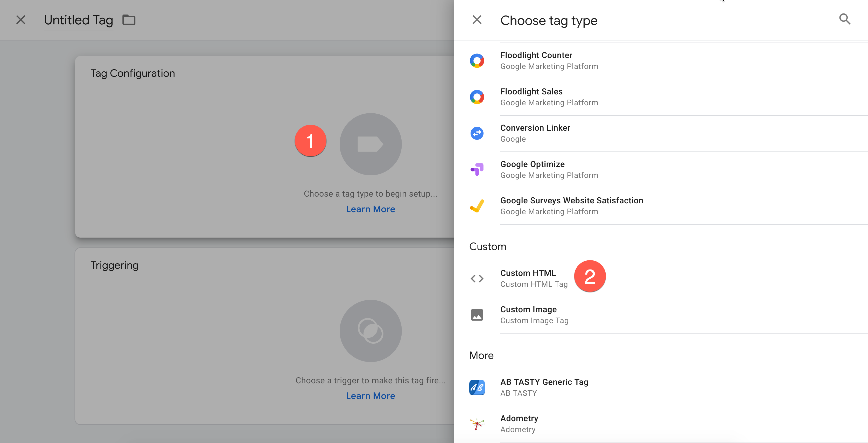The height and width of the screenshot is (443, 868).
Task: Select Custom HTML code brackets icon
Action: coord(477,279)
